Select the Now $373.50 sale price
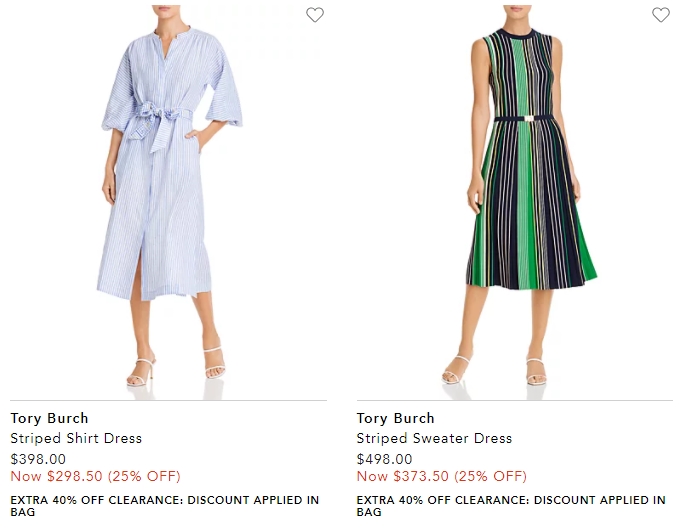 (x=442, y=476)
